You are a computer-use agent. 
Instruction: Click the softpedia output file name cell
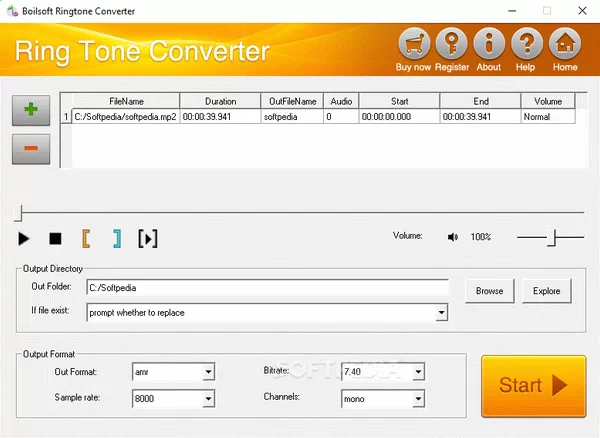pos(292,117)
